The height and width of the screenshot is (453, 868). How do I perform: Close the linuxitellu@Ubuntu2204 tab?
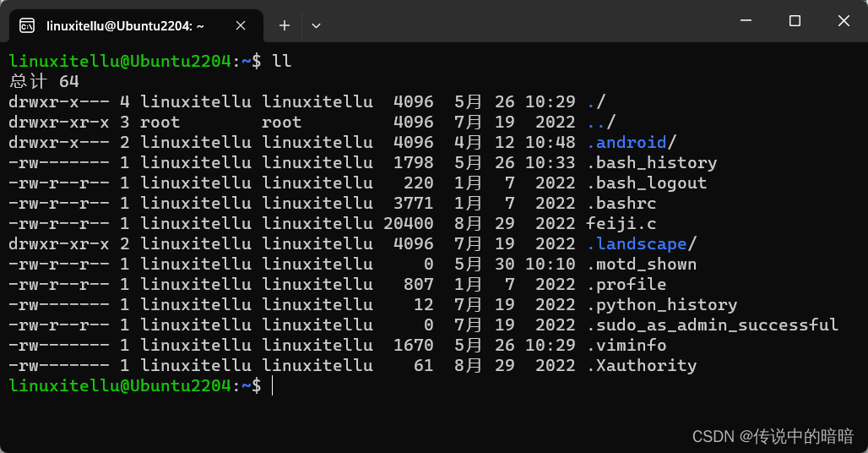(x=241, y=25)
